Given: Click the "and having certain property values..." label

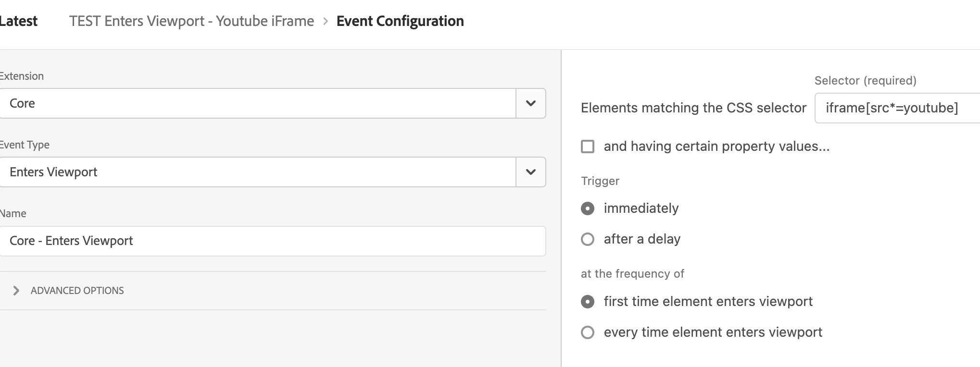Looking at the screenshot, I should point(716,147).
